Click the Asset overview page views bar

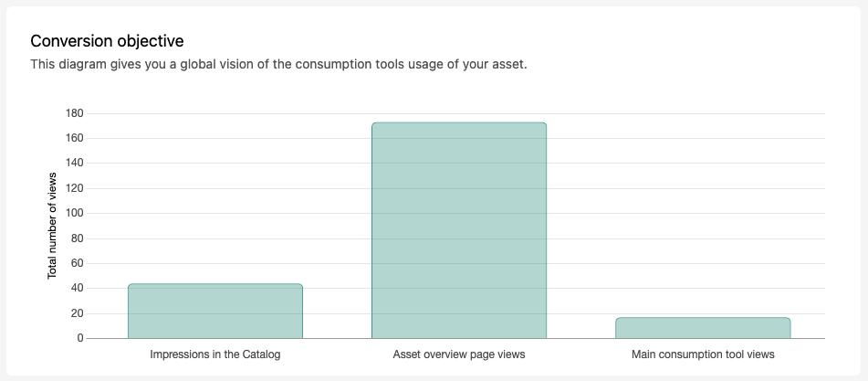point(459,230)
